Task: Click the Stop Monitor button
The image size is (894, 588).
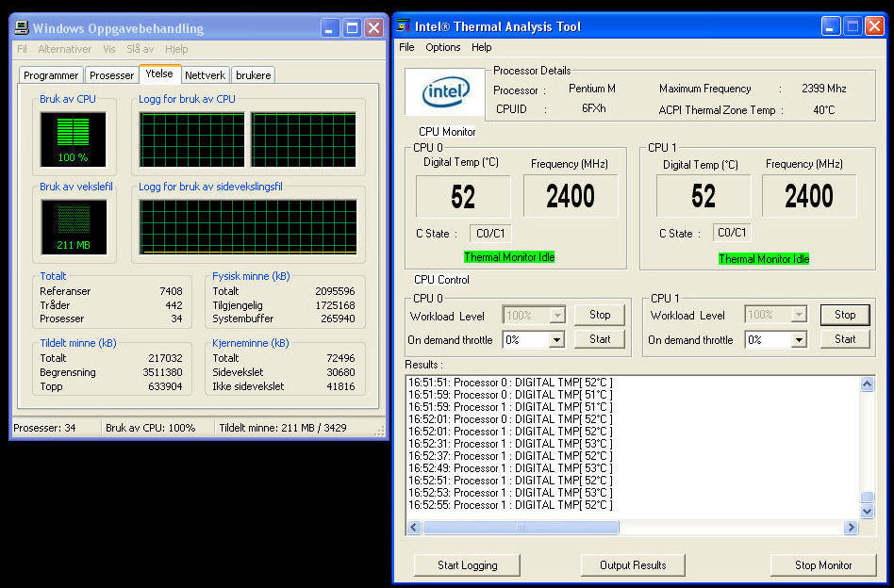Action: (823, 565)
